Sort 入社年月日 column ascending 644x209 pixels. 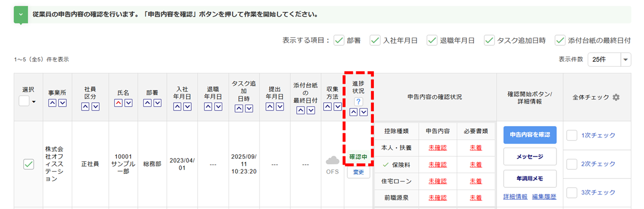pyautogui.click(x=177, y=107)
